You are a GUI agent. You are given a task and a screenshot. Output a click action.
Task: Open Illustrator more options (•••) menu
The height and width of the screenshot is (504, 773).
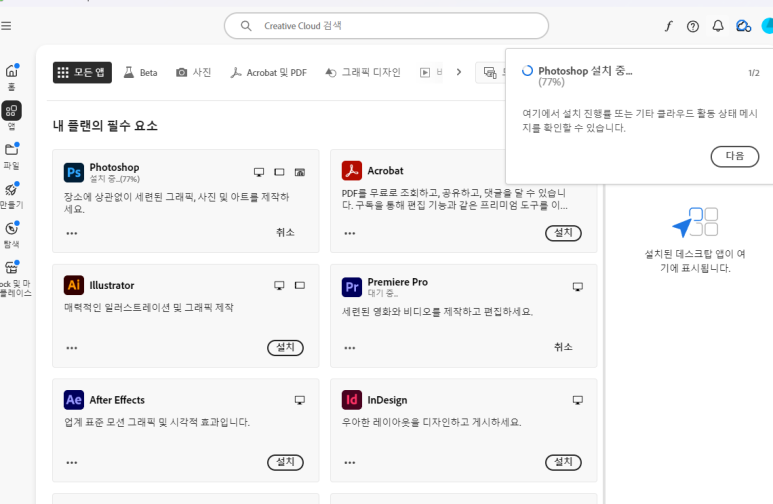click(x=72, y=348)
